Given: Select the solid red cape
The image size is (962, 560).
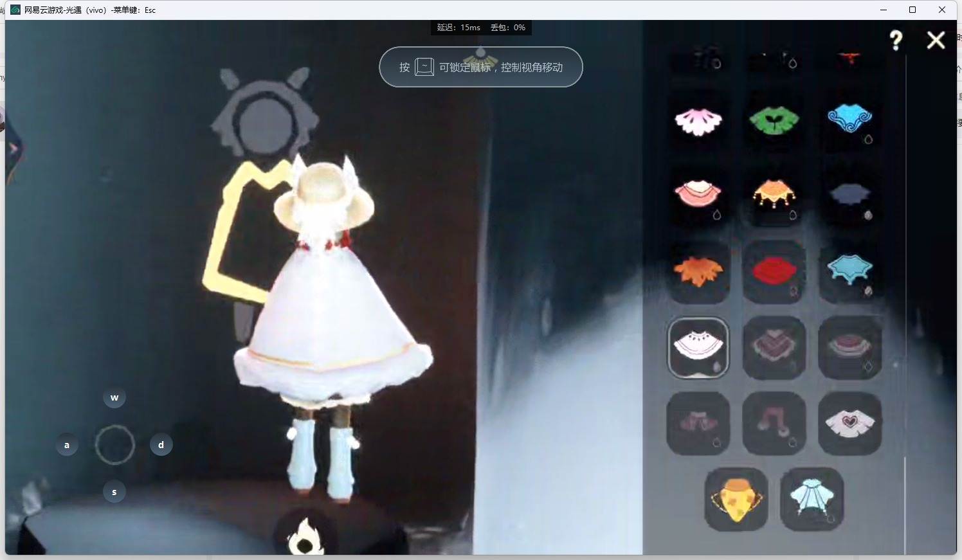Looking at the screenshot, I should click(x=774, y=271).
